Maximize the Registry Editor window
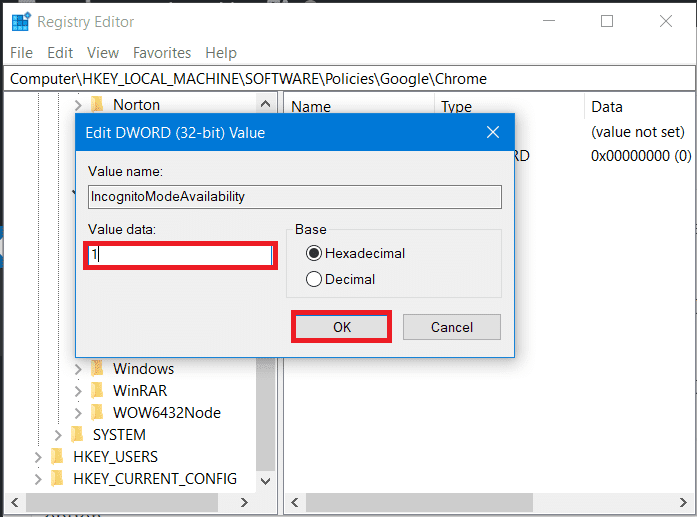Viewport: 697px width, 517px height. [607, 21]
